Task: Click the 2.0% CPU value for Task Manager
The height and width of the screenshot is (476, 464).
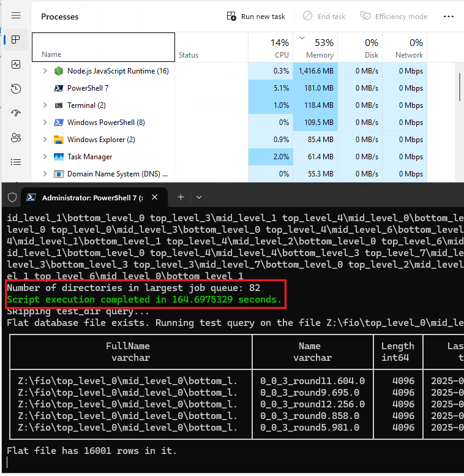Action: click(281, 157)
